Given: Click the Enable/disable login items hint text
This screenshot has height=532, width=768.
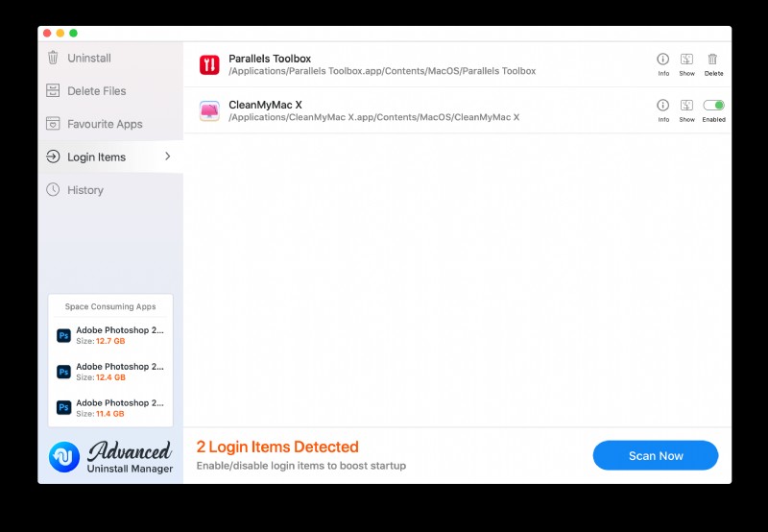Looking at the screenshot, I should (x=301, y=466).
